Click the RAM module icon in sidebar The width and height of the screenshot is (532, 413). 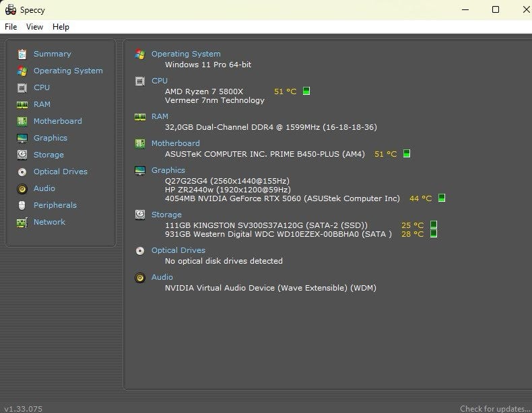point(22,104)
